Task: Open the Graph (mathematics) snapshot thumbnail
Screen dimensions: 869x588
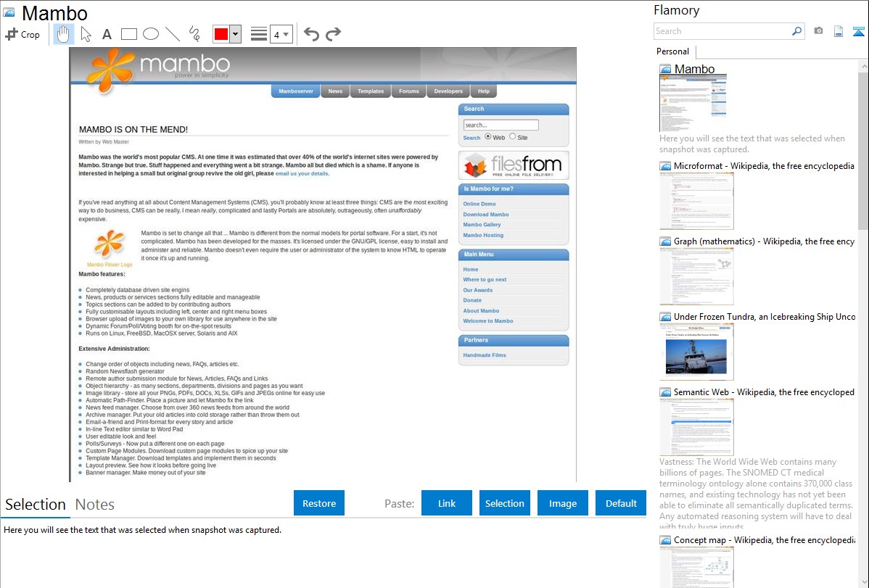Action: 696,276
